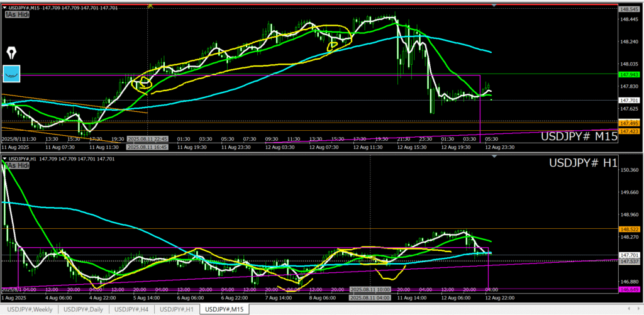
Task: Open the dropdown arrow beside USDJPY#,H1 title
Action: point(5,158)
